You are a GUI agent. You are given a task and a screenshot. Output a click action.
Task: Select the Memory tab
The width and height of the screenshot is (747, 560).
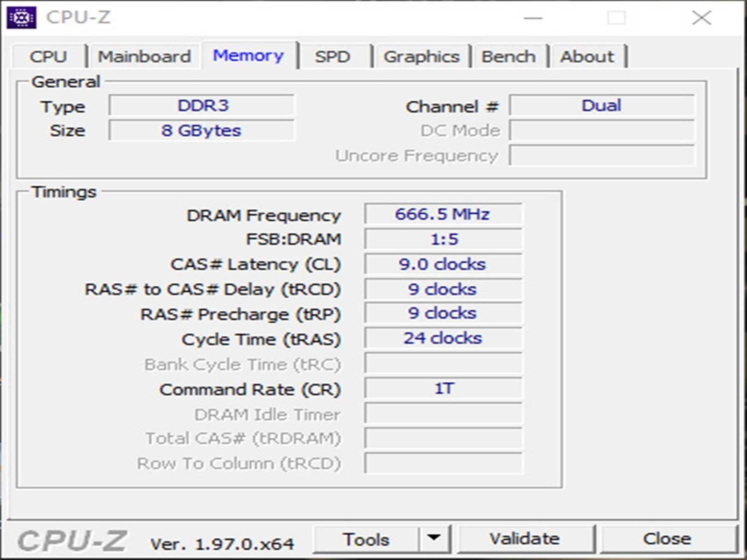pyautogui.click(x=248, y=56)
